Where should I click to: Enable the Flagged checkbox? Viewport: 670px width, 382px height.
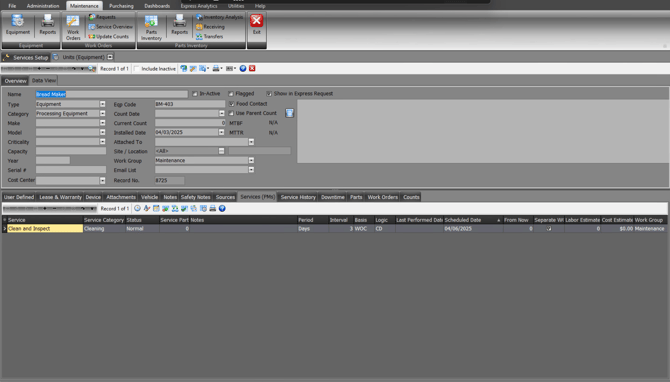231,94
